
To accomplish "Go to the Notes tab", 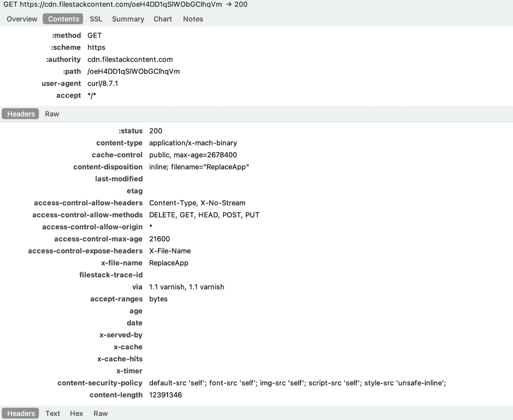I will 193,19.
